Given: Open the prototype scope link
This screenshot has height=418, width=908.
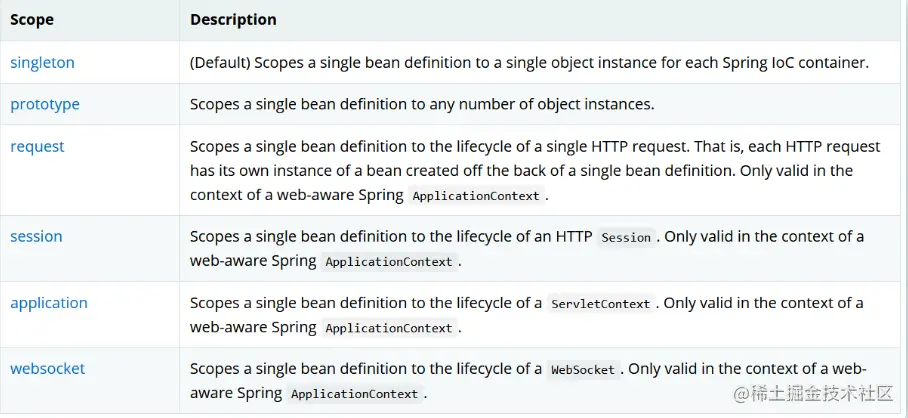Looking at the screenshot, I should click(45, 104).
